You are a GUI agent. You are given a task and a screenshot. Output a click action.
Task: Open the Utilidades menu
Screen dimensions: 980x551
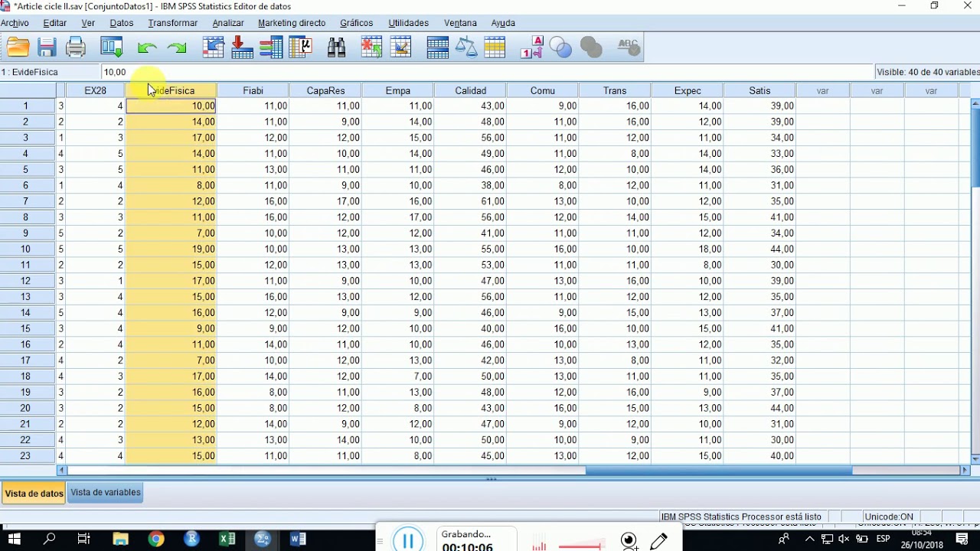(x=409, y=24)
